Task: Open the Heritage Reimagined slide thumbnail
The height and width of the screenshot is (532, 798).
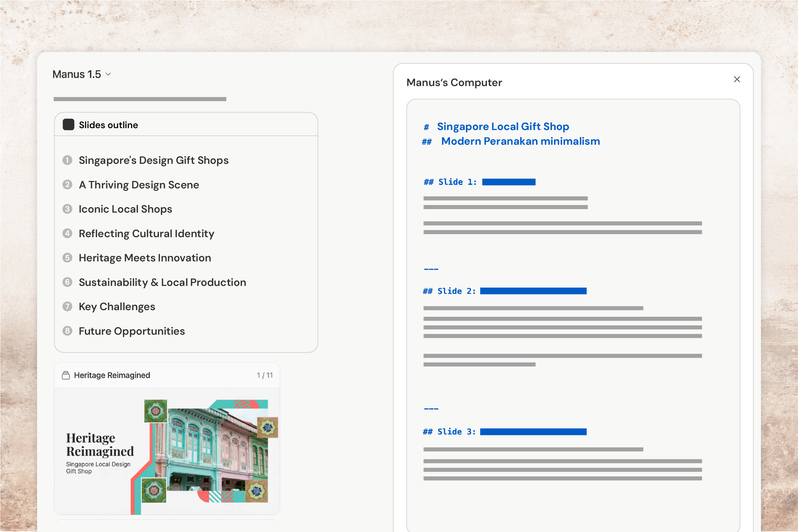Action: pyautogui.click(x=167, y=451)
